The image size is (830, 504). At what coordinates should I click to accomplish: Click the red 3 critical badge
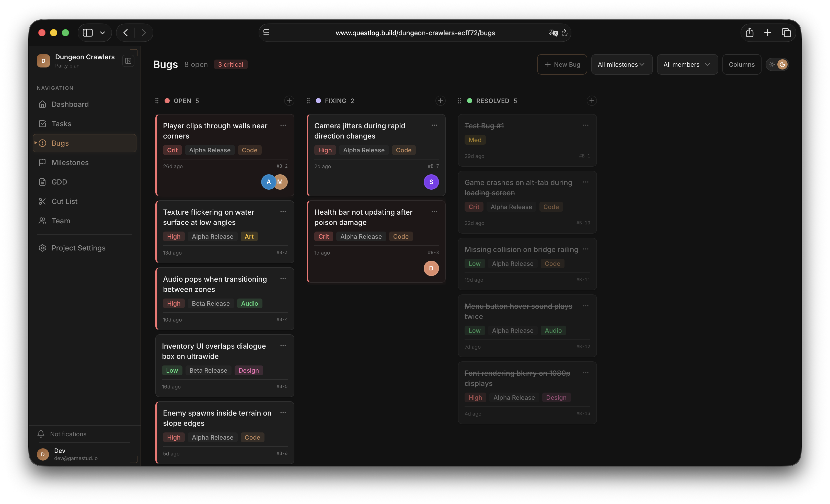[231, 64]
